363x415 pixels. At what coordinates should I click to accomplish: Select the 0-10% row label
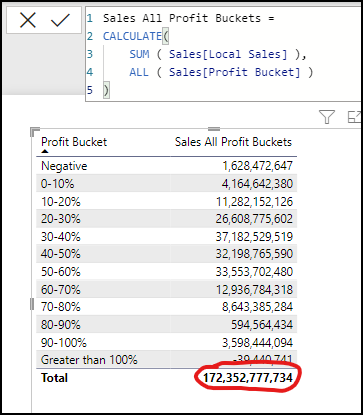pos(58,184)
